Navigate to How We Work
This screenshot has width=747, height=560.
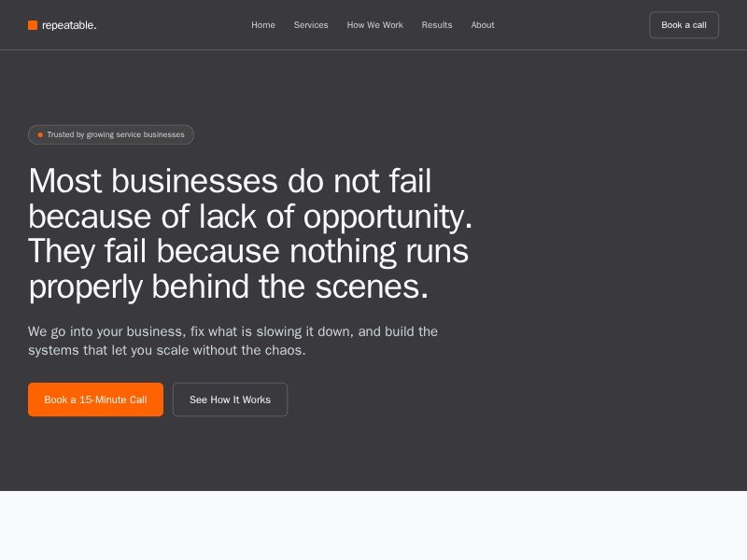click(374, 25)
